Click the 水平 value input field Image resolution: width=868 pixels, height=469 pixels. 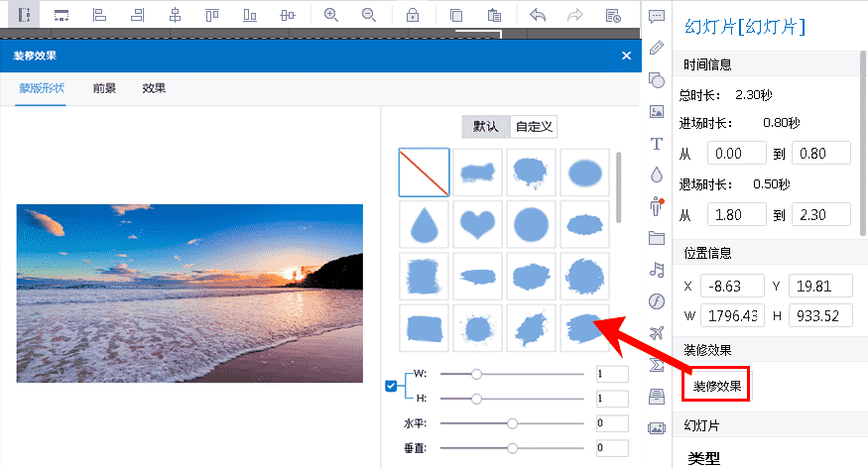[612, 423]
